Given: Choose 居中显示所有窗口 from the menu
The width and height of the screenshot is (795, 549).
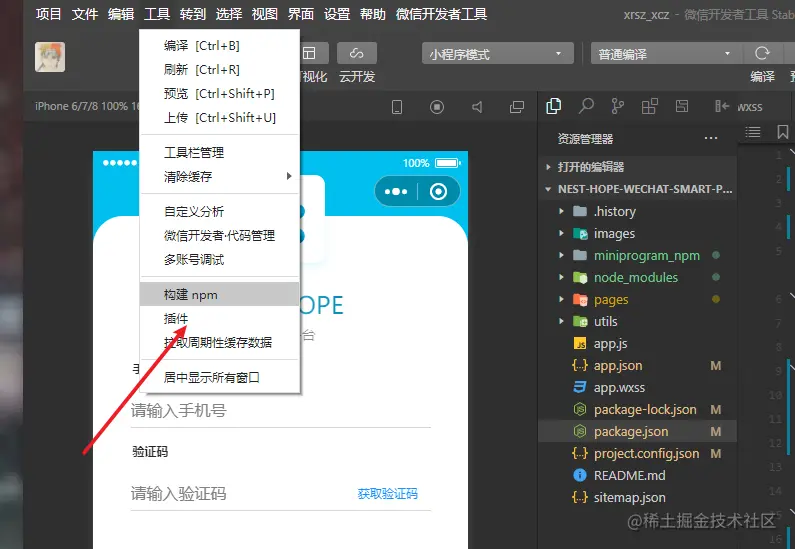Looking at the screenshot, I should tap(220, 378).
